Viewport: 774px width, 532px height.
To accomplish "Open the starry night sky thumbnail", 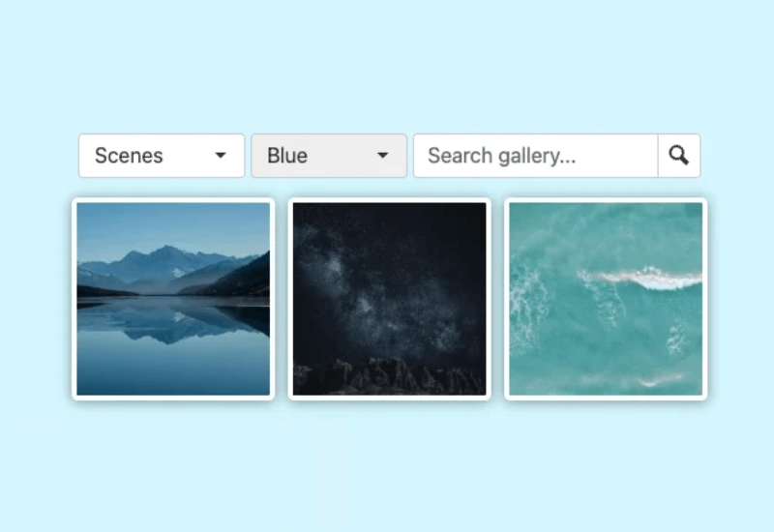I will pos(390,299).
